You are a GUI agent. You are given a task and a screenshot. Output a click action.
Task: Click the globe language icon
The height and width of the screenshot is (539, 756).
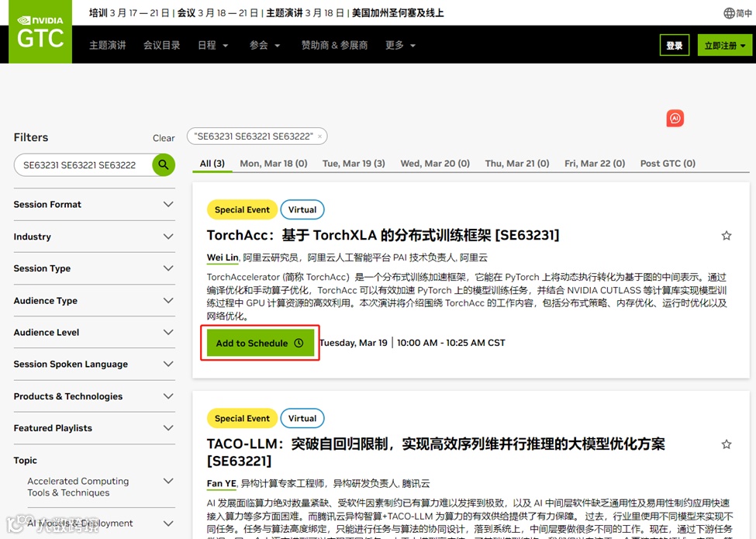(x=729, y=13)
